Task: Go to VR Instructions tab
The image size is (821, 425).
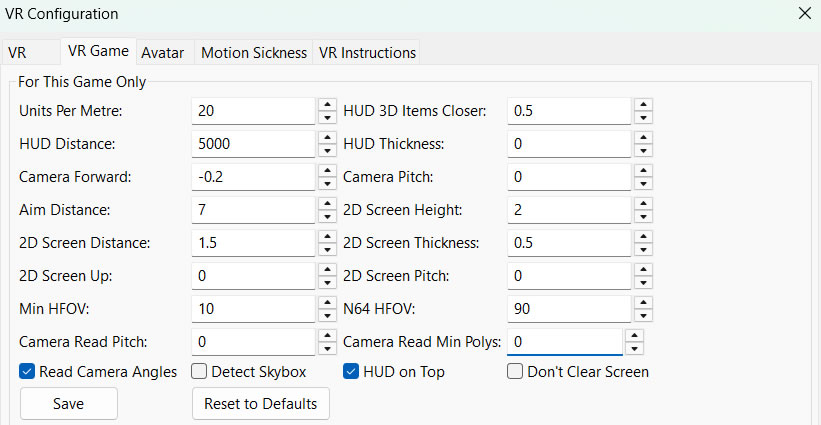Action: click(x=366, y=53)
